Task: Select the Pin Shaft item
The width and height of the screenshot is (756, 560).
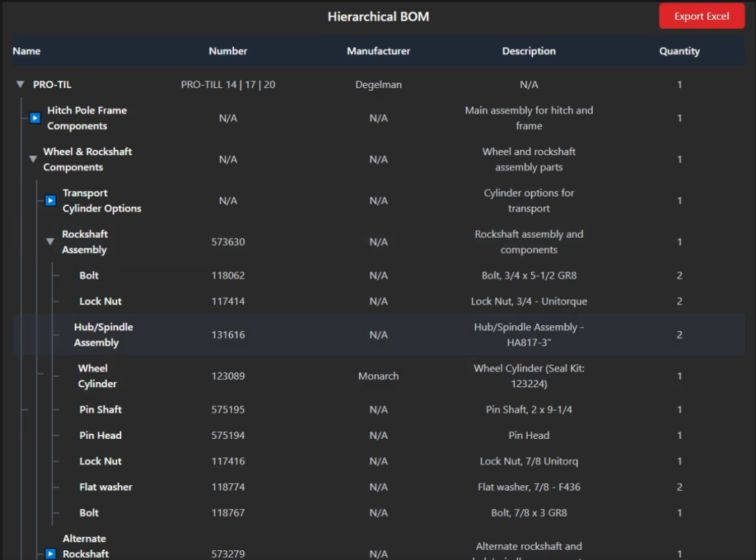Action: coord(100,409)
